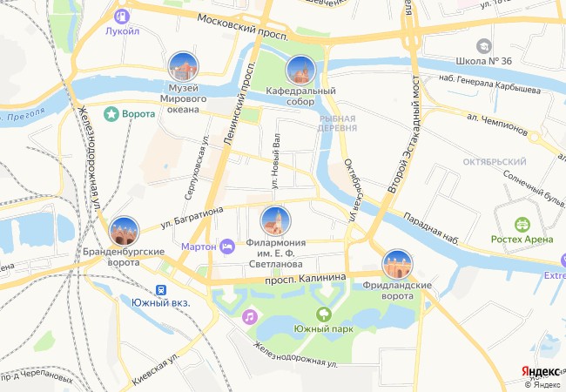Open the Бранденбургские ворота photo marker
Image resolution: width=566 pixels, height=392 pixels.
pyautogui.click(x=125, y=231)
